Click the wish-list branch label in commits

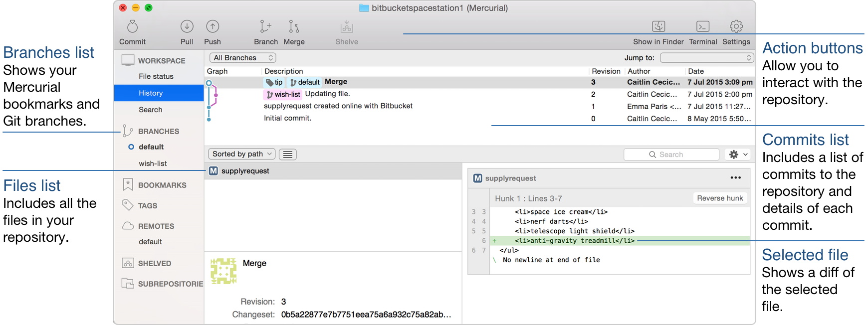(x=283, y=94)
